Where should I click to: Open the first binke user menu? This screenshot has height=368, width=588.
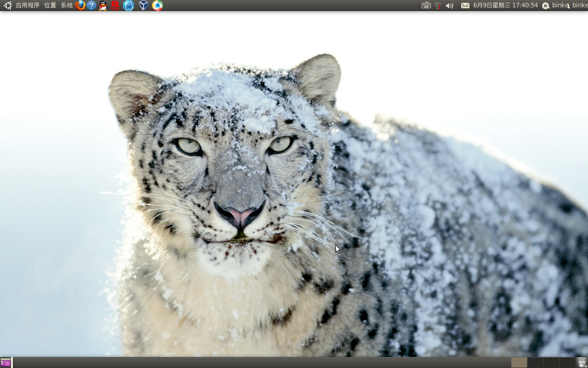560,6
